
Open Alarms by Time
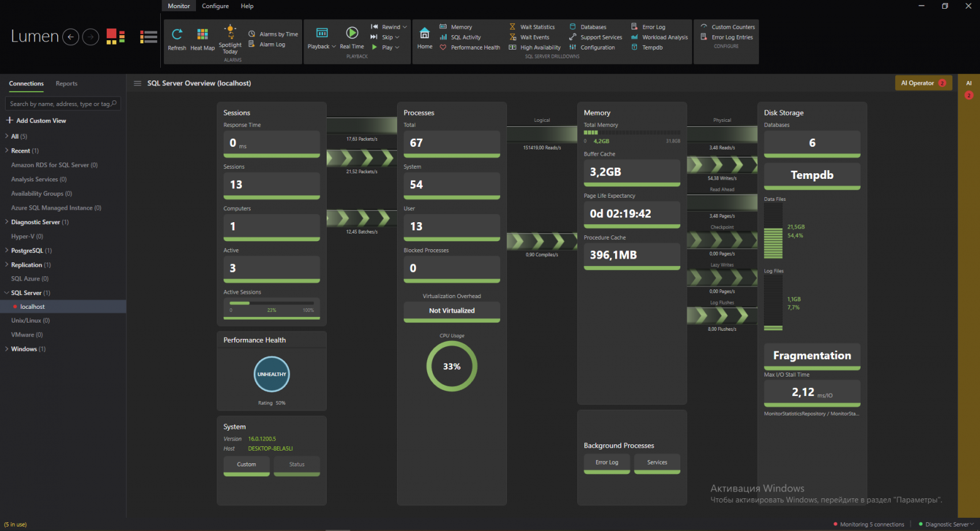273,34
